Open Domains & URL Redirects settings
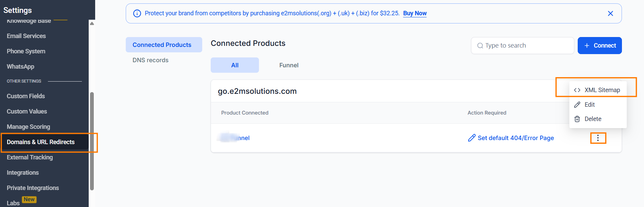Viewport: 644px width, 207px height. tap(40, 142)
